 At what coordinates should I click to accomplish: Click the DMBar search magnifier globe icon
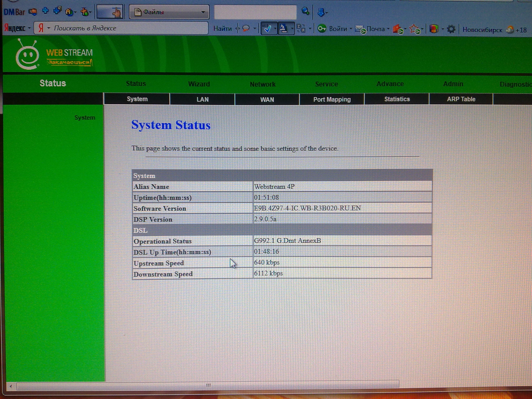(305, 11)
